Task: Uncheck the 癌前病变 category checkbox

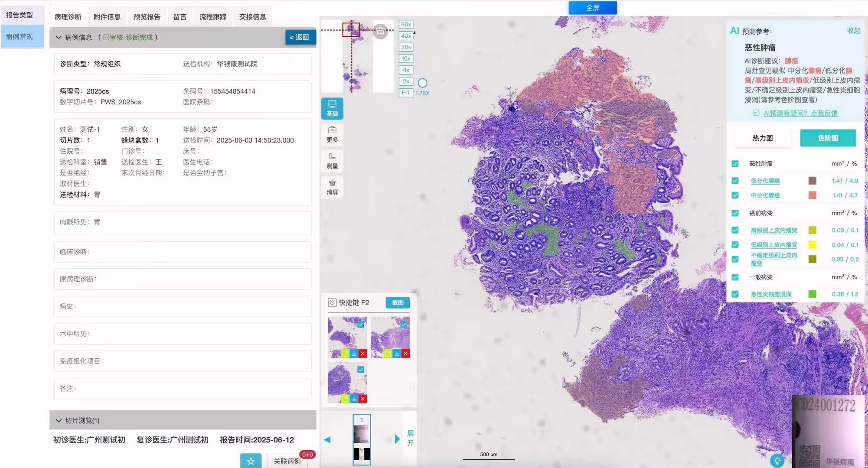Action: pos(735,213)
